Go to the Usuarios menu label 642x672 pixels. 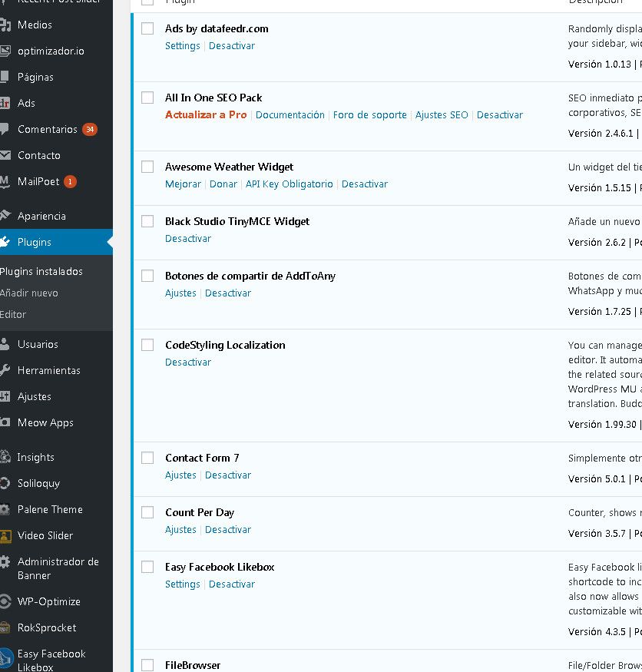(38, 344)
